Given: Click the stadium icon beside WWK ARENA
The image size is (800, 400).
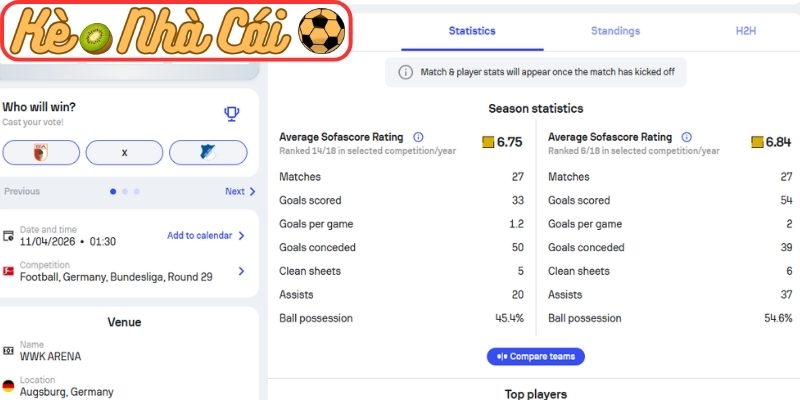Looking at the screenshot, I should [9, 351].
